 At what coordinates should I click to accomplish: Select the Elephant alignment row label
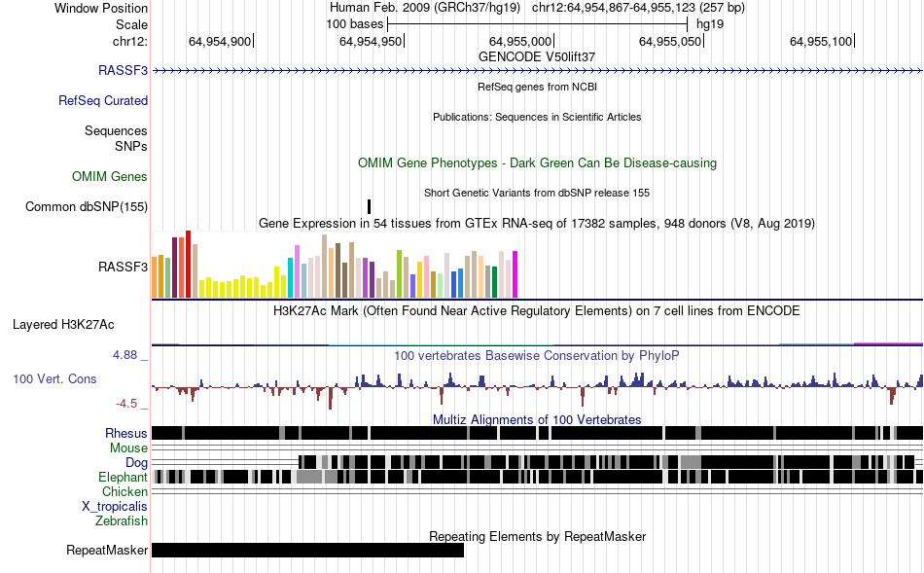point(123,477)
